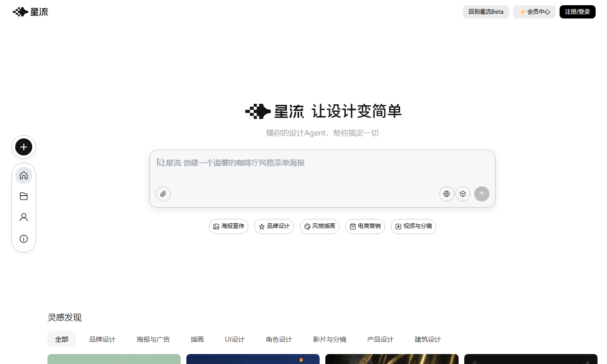Select the 品牌设计 chip below prompt

tap(274, 227)
